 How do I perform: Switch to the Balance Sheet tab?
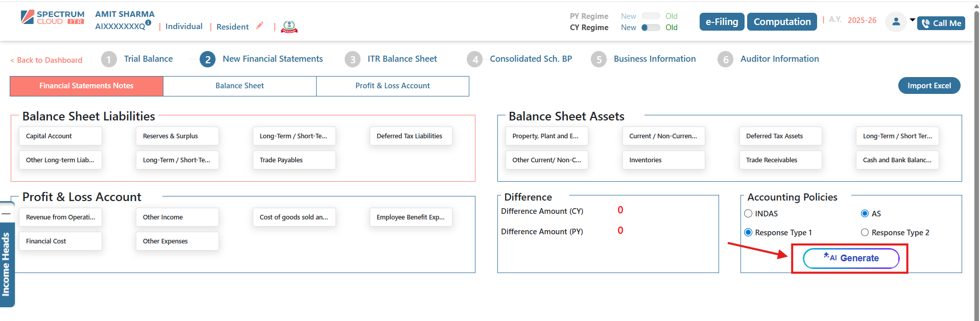click(x=240, y=86)
